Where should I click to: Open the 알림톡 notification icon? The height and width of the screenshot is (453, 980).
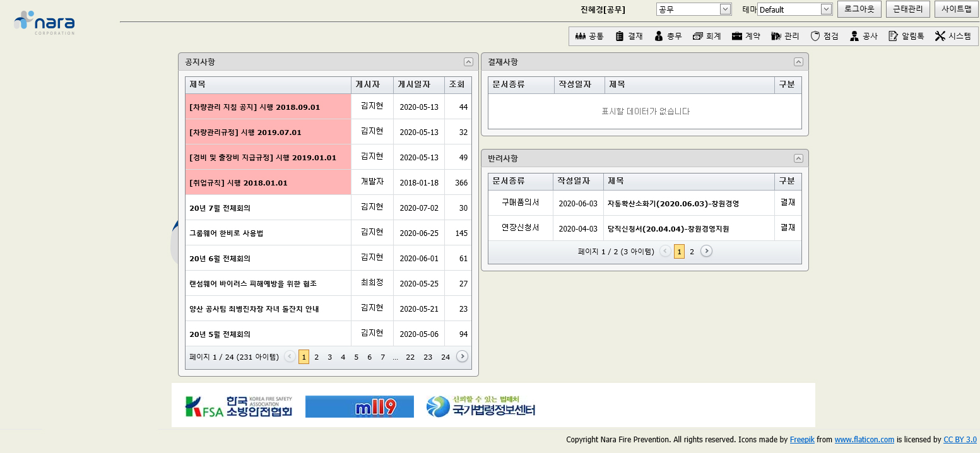[906, 36]
